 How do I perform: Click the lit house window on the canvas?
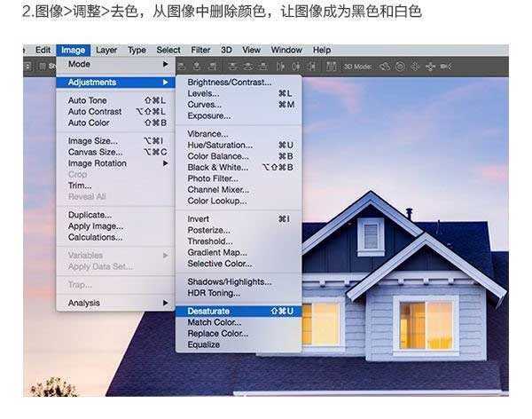[x=426, y=323]
